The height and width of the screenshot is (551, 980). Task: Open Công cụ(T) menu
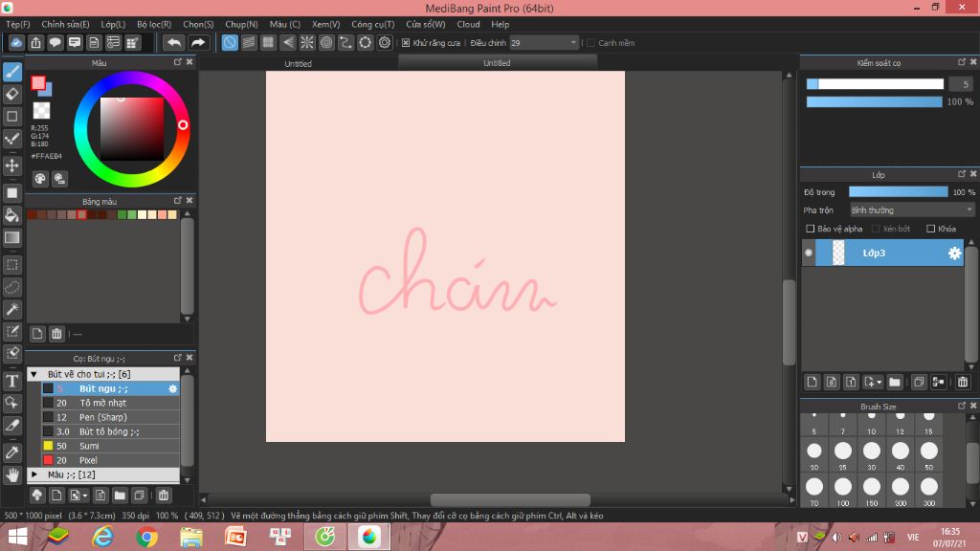click(x=372, y=24)
